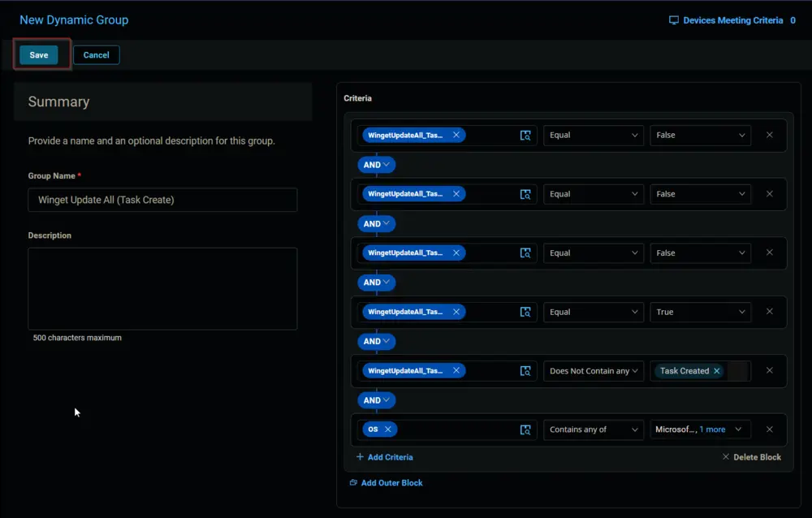Delete Block of criteria
Image resolution: width=812 pixels, height=518 pixels.
[751, 457]
